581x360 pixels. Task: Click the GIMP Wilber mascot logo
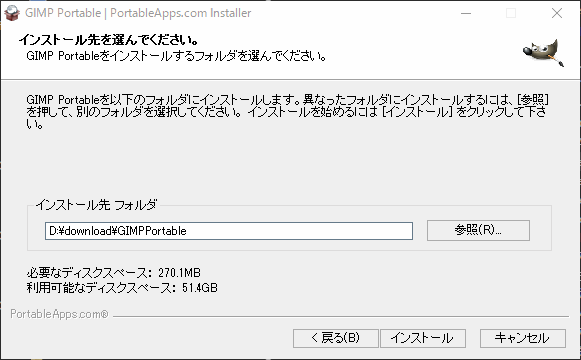[543, 53]
